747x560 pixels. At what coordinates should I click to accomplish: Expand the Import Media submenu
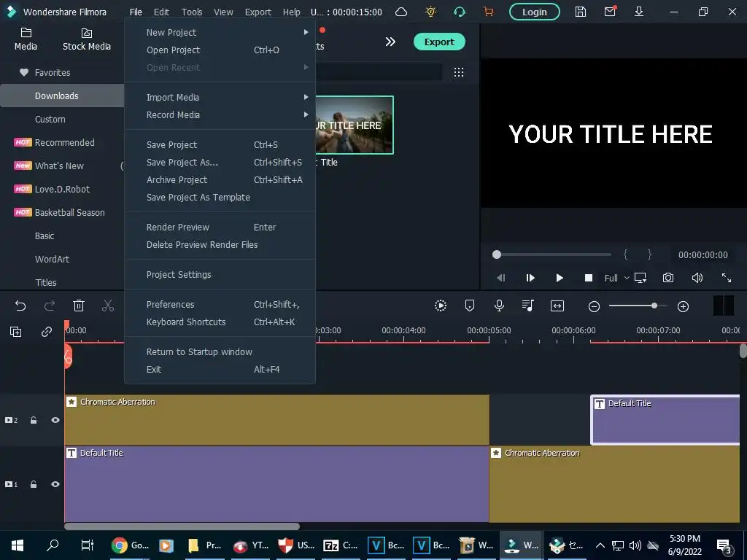(x=220, y=97)
